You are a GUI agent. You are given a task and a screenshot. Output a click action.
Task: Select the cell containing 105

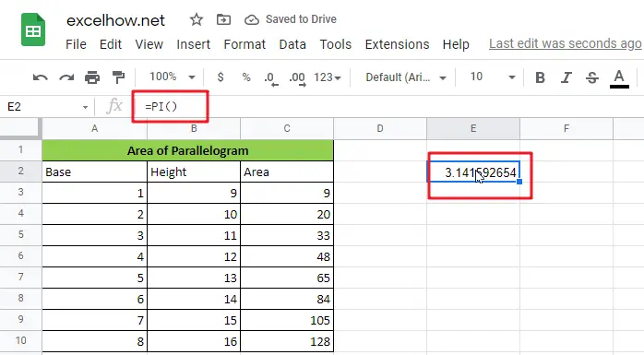tap(287, 320)
